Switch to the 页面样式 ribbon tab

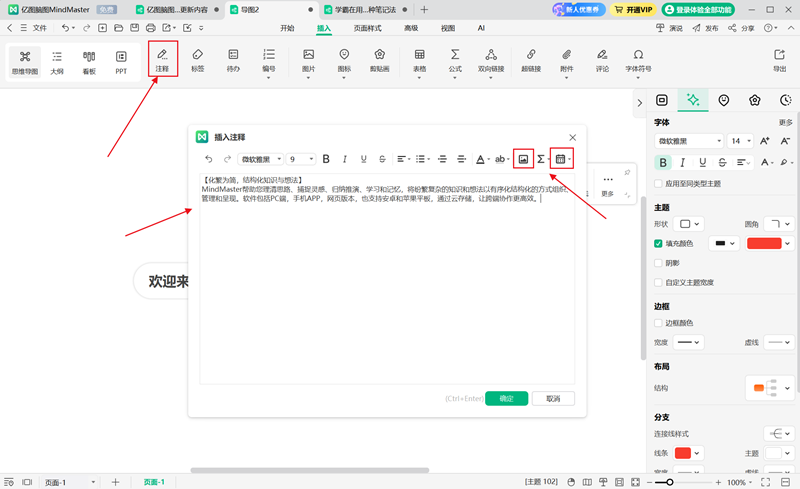point(367,28)
